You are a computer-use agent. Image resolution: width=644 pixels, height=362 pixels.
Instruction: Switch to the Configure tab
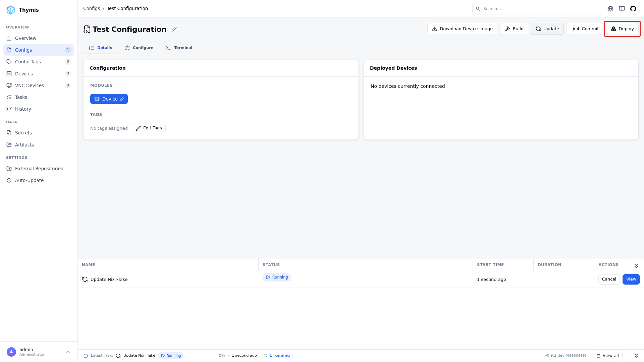pos(139,48)
